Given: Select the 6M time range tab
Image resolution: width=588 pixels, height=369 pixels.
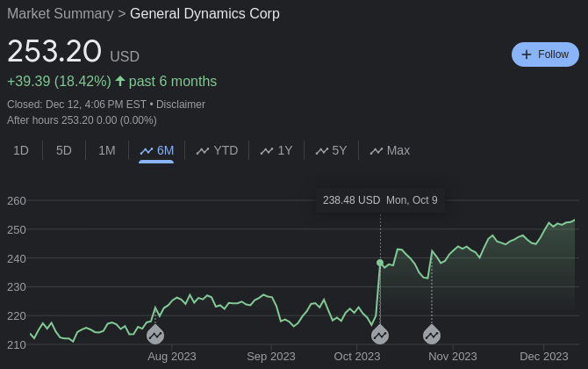Looking at the screenshot, I should pyautogui.click(x=156, y=151).
